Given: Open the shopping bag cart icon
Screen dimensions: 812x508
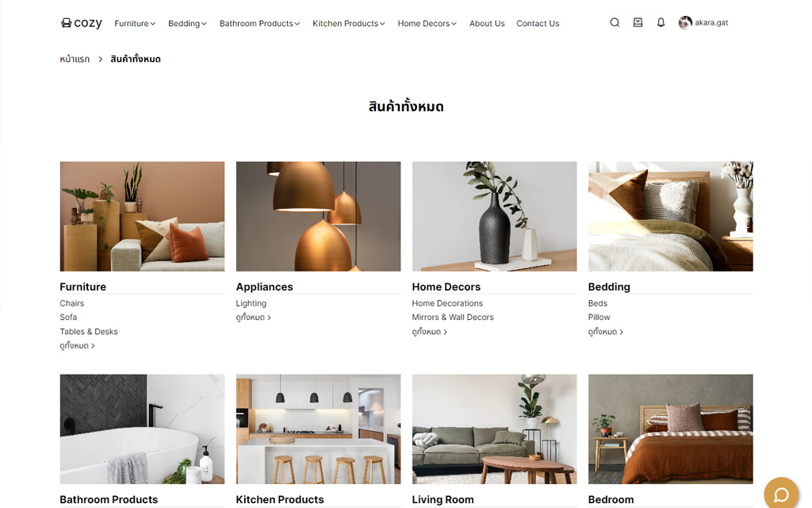Looking at the screenshot, I should 638,23.
